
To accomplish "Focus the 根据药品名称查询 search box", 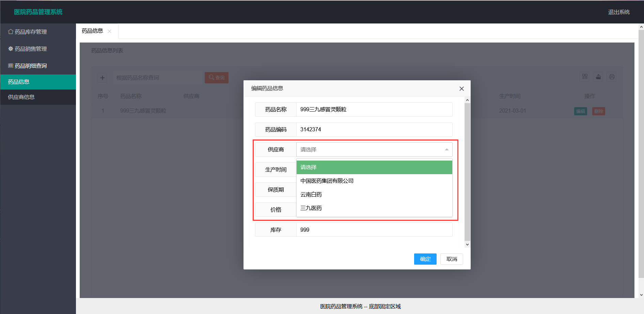I will [158, 78].
